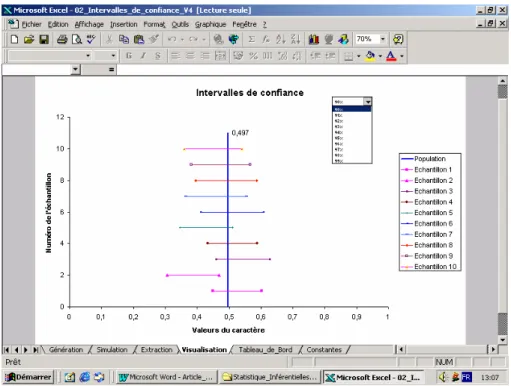The image size is (511, 386).
Task: Open the Outils menu
Action: click(x=180, y=24)
